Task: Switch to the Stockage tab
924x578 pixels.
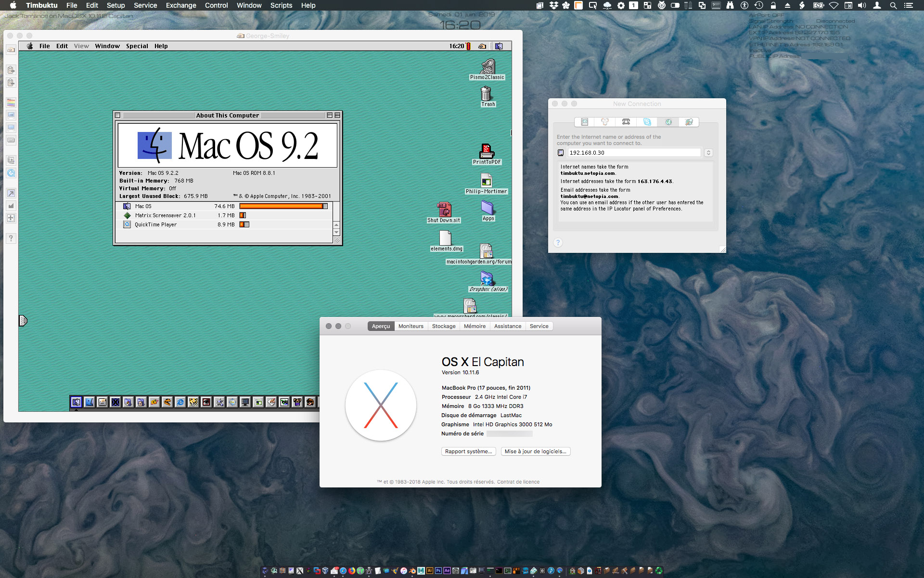Action: pyautogui.click(x=443, y=326)
